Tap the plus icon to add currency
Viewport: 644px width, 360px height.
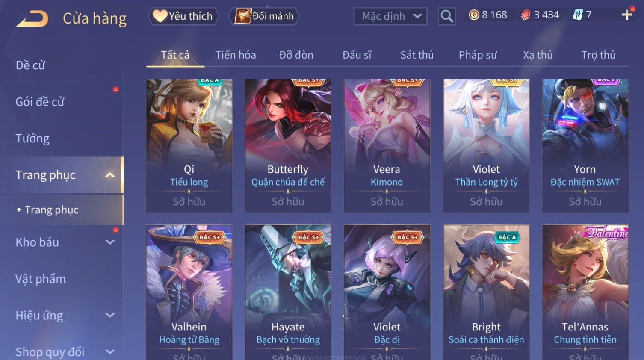[627, 15]
